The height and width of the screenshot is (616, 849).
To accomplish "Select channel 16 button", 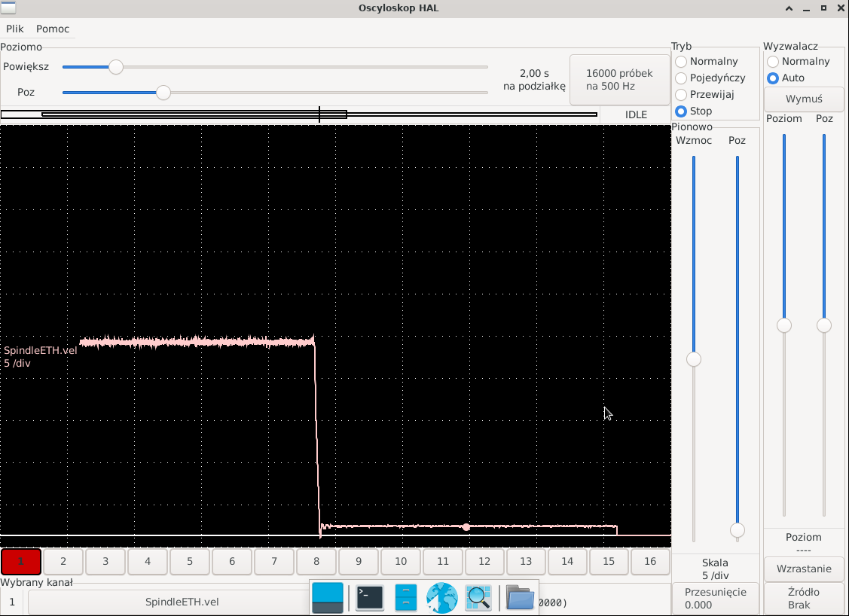I will 650,561.
